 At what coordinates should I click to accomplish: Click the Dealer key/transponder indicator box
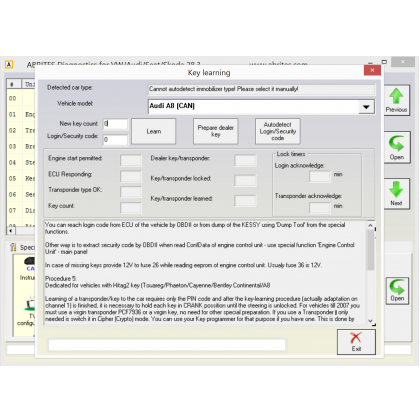[x=245, y=160]
